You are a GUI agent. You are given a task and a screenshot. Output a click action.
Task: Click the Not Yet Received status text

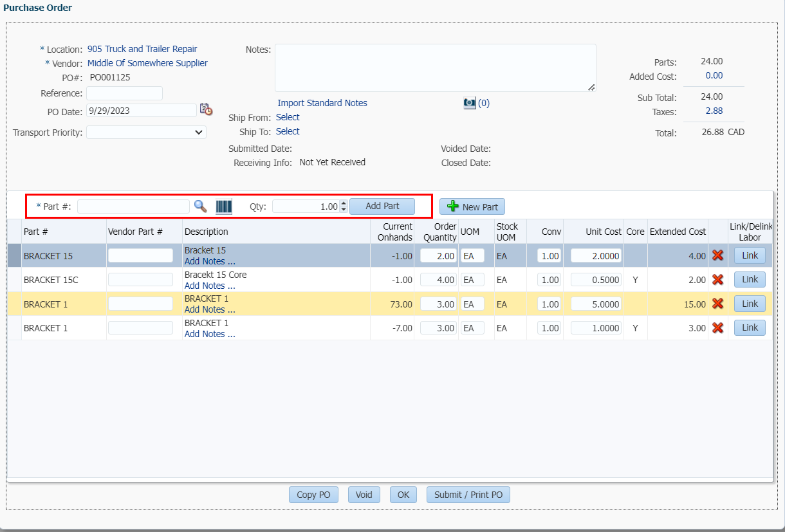(333, 162)
